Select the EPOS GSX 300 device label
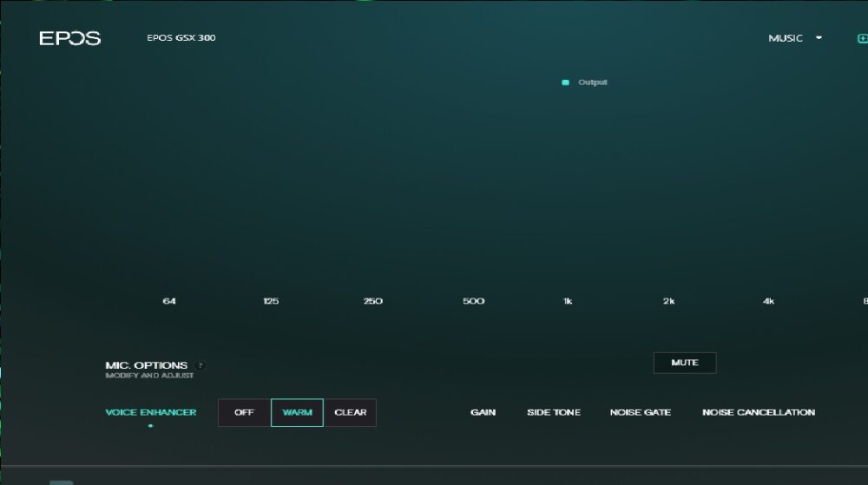 [x=181, y=38]
